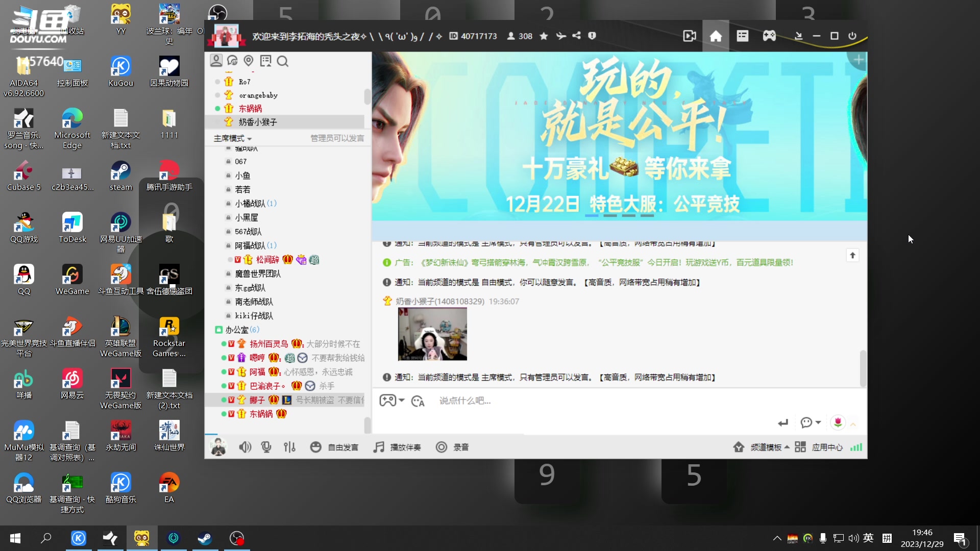Image resolution: width=980 pixels, height=551 pixels.
Task: Open the member list panel icon
Action: pyautogui.click(x=216, y=61)
